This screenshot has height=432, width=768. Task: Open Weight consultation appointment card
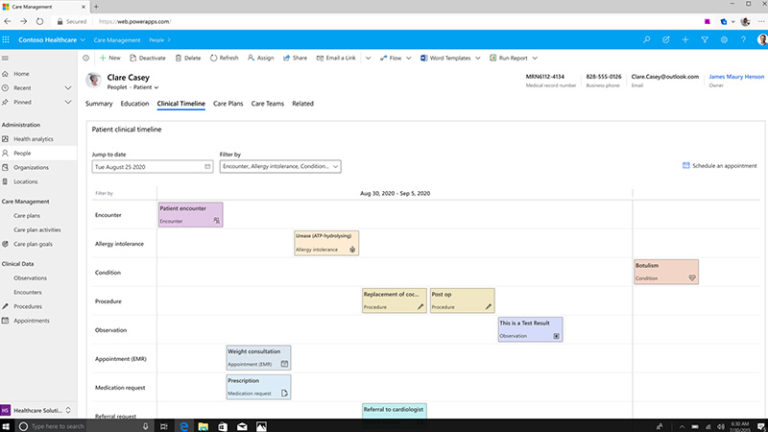pos(258,358)
